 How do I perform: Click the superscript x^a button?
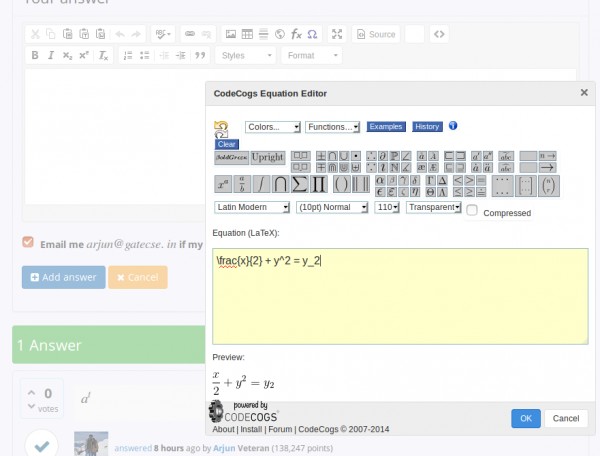(223, 185)
